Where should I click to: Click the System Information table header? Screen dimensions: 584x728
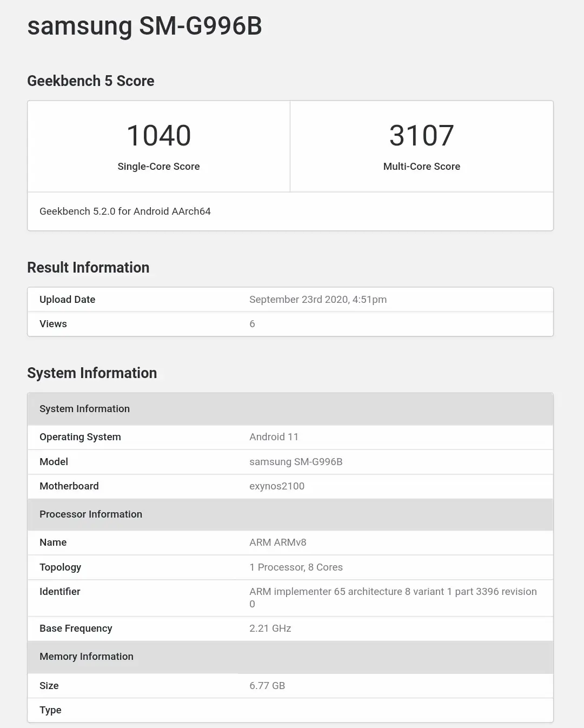click(x=290, y=409)
